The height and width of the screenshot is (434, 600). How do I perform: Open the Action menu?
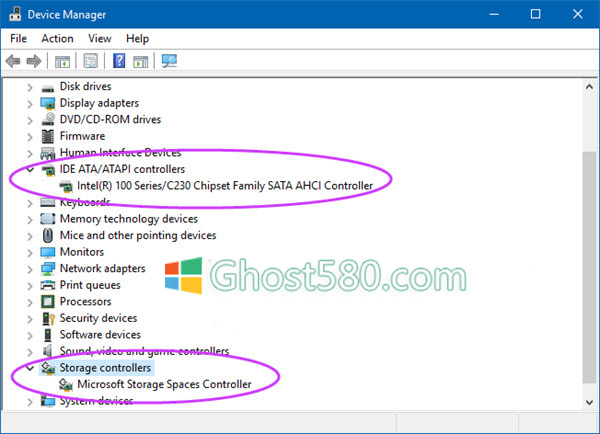[57, 39]
